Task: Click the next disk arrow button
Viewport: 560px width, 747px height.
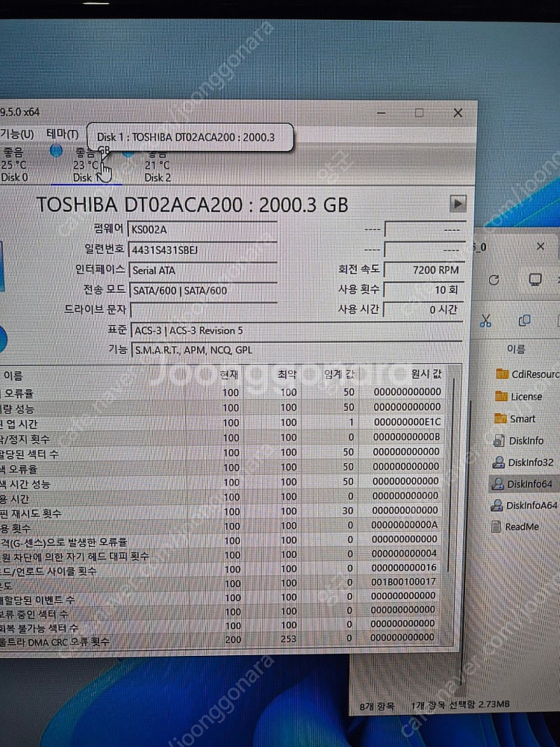Action: pos(458,204)
